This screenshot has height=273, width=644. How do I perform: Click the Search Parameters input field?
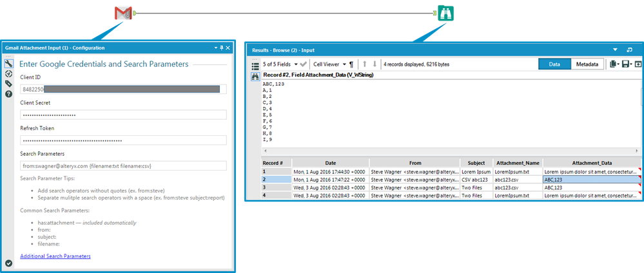coord(123,165)
